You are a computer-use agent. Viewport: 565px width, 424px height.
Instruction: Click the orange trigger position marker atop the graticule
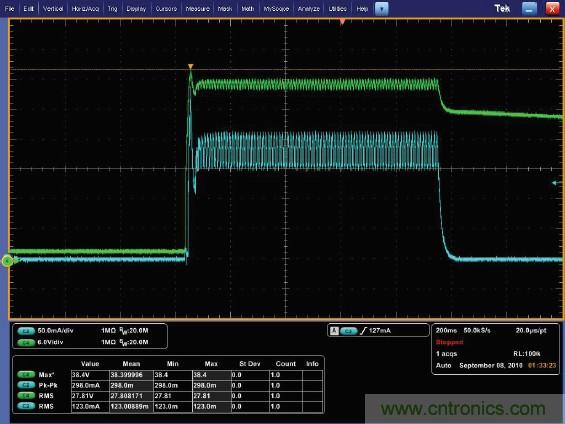[342, 22]
